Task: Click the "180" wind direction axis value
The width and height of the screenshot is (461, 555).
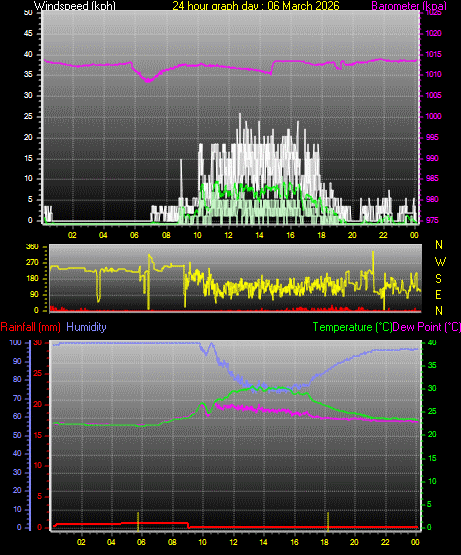Action: pos(32,279)
